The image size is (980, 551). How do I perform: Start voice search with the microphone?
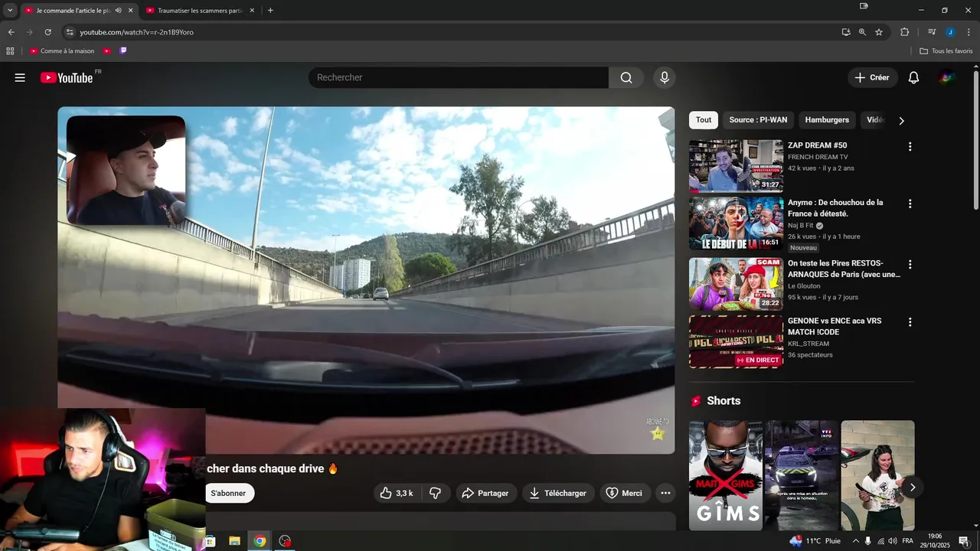coord(665,77)
